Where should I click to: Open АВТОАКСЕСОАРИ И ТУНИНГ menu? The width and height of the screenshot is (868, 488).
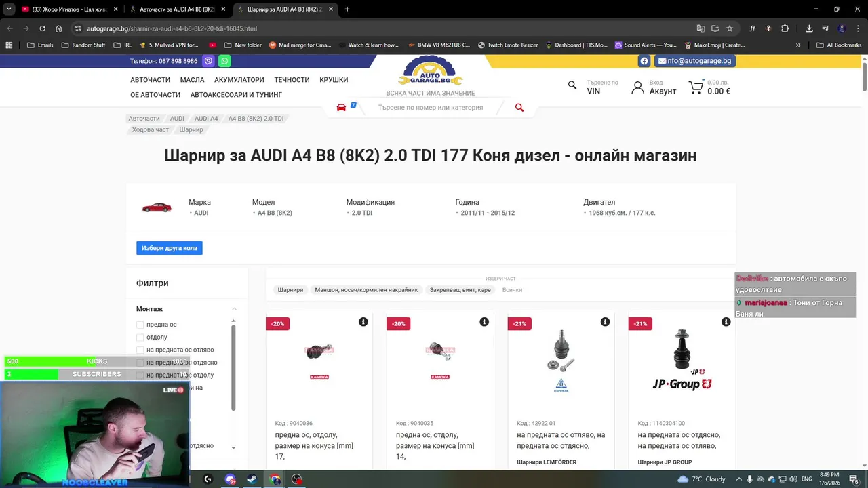[x=236, y=95]
